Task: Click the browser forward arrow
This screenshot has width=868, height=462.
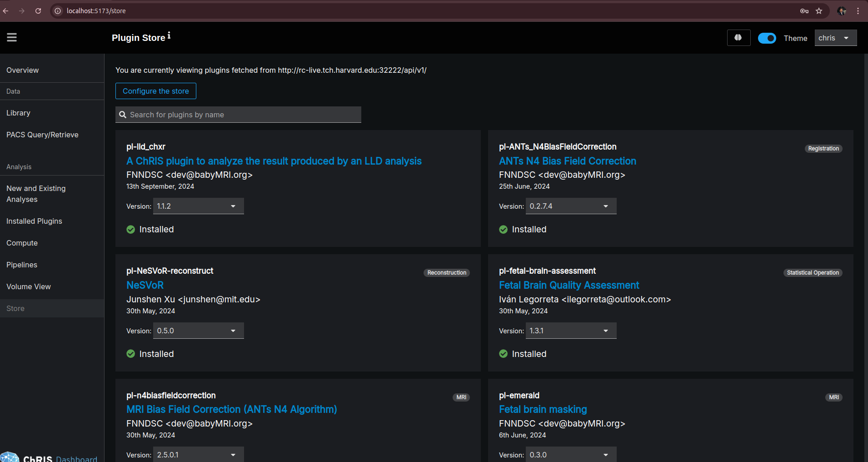Action: [x=22, y=11]
